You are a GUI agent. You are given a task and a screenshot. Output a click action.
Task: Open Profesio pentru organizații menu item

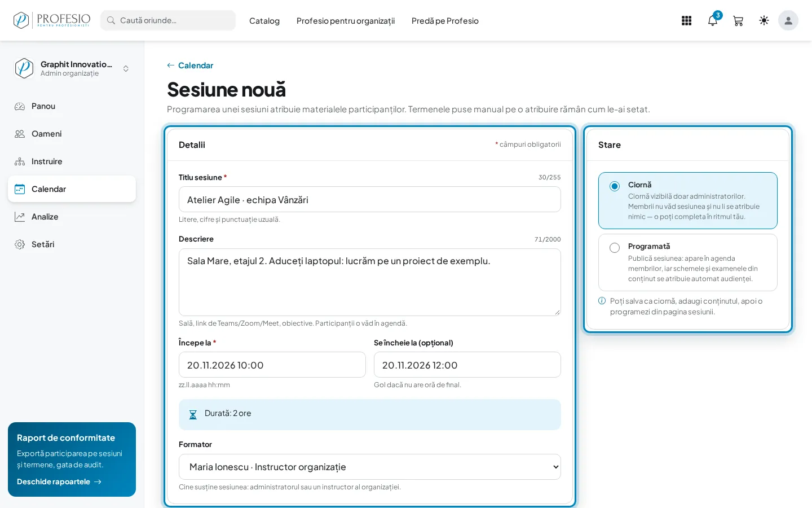(346, 21)
